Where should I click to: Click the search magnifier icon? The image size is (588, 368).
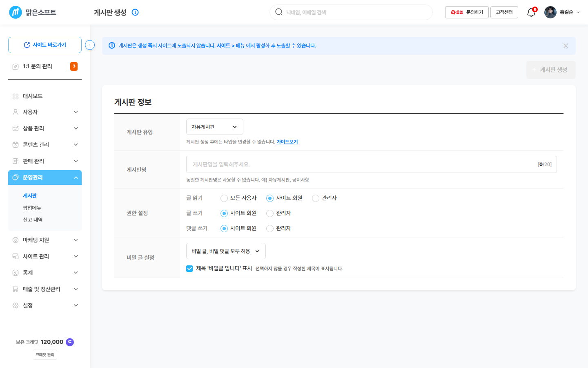tap(279, 12)
